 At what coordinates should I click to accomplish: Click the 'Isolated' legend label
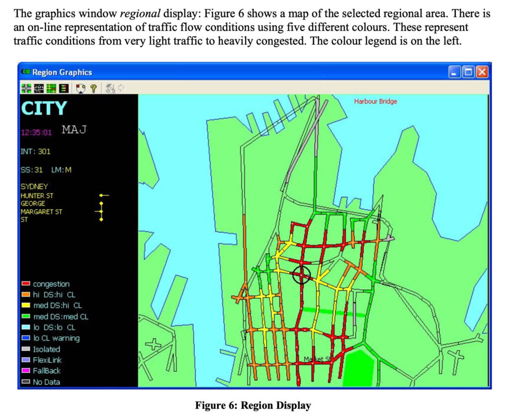click(46, 349)
